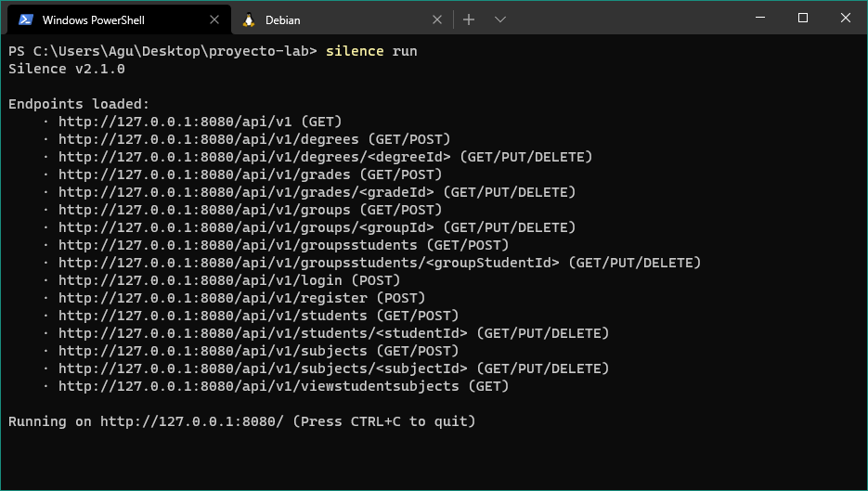868x491 pixels.
Task: Minimize the terminal window
Action: pos(760,18)
